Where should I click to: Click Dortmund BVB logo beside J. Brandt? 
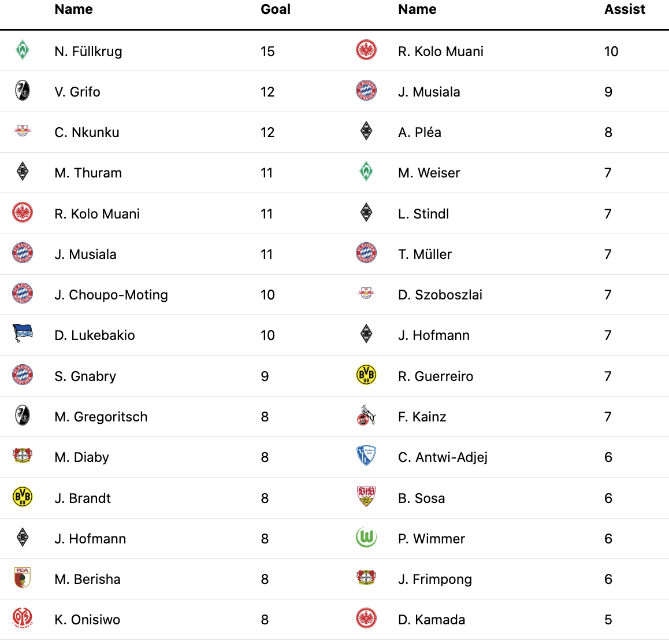coord(22,497)
